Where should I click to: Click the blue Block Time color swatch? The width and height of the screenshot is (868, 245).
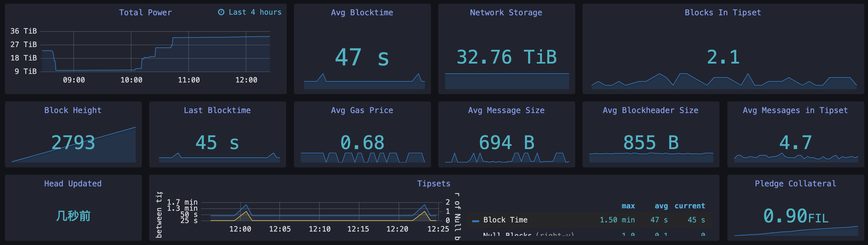click(x=476, y=221)
